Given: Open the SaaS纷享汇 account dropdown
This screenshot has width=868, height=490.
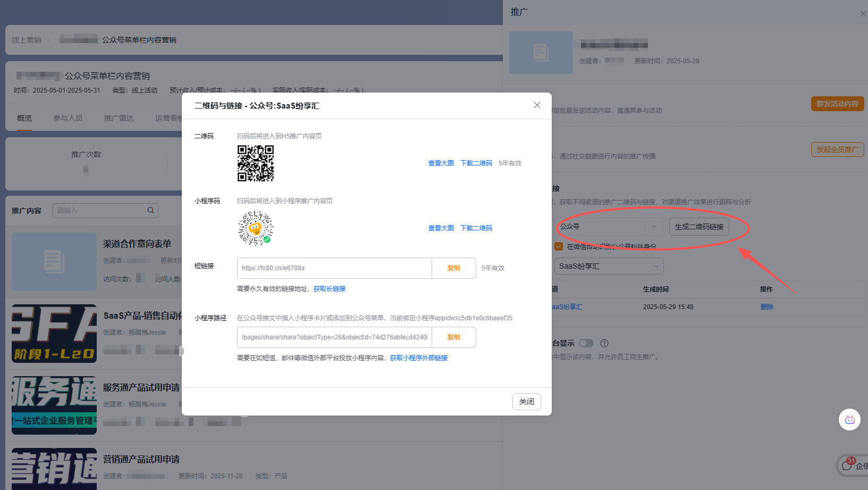Looking at the screenshot, I should tap(609, 266).
